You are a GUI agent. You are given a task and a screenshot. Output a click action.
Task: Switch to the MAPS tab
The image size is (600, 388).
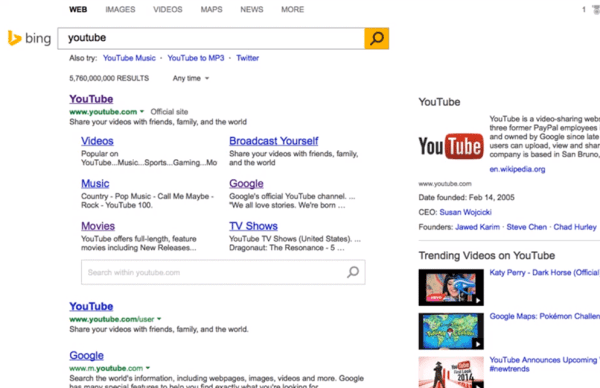click(x=211, y=10)
